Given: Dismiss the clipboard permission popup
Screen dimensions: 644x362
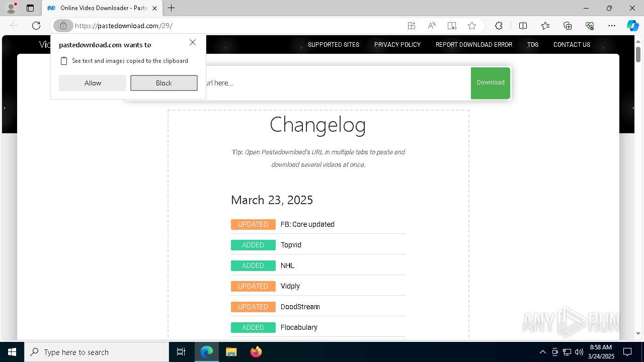Looking at the screenshot, I should (x=193, y=42).
